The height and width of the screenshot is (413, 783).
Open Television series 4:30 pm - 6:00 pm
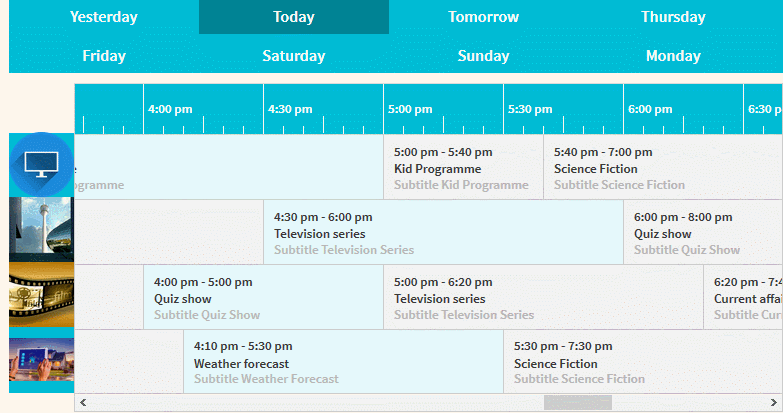(x=443, y=232)
